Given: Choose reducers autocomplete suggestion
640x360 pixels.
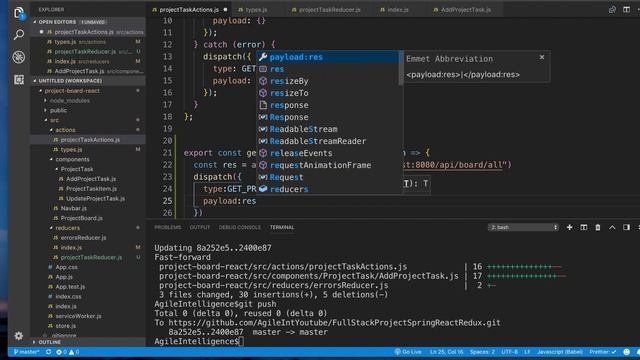Looking at the screenshot, I should pos(328,189).
